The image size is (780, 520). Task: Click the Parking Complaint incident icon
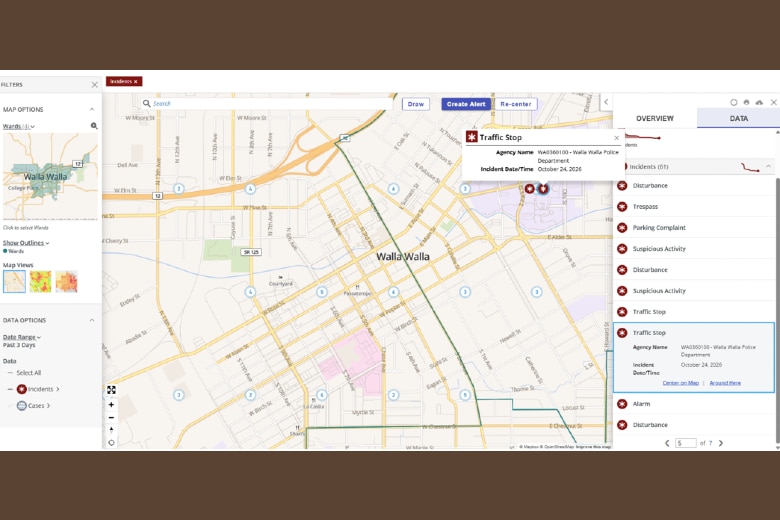pyautogui.click(x=622, y=228)
